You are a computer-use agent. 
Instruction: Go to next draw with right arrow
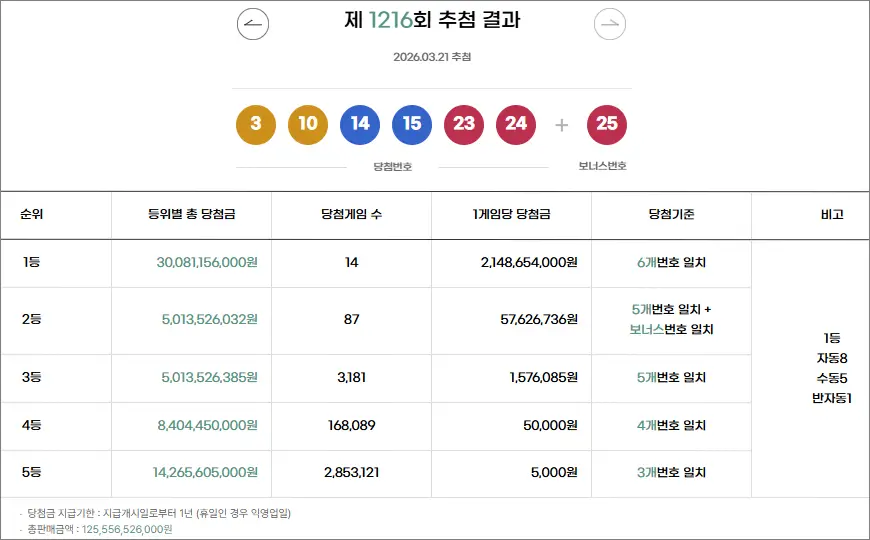pyautogui.click(x=610, y=23)
